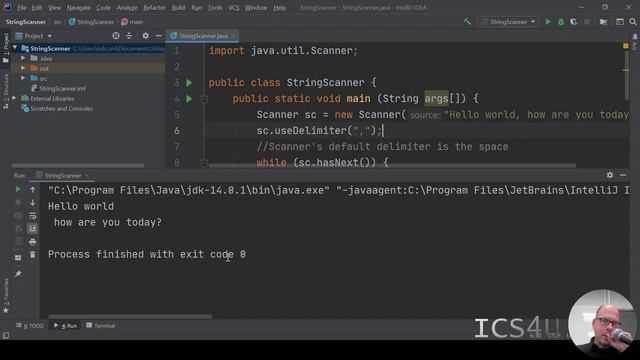Image resolution: width=640 pixels, height=360 pixels.
Task: Click Up the Stack Trace arrow
Action: 33,189
